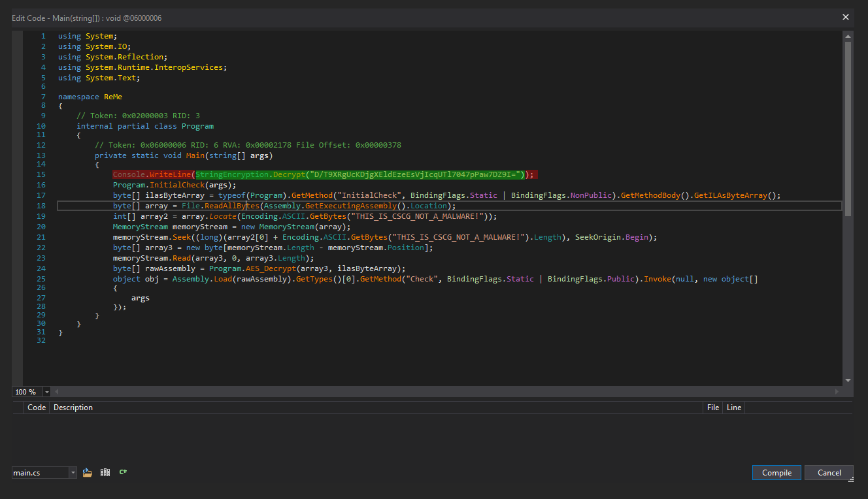Close the Edit Code dialog
This screenshot has width=868, height=499.
[845, 18]
